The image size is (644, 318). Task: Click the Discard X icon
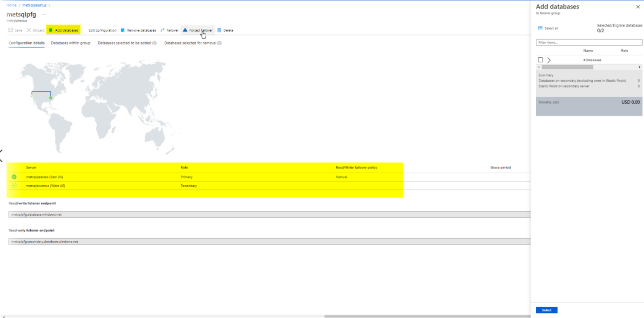click(x=28, y=30)
